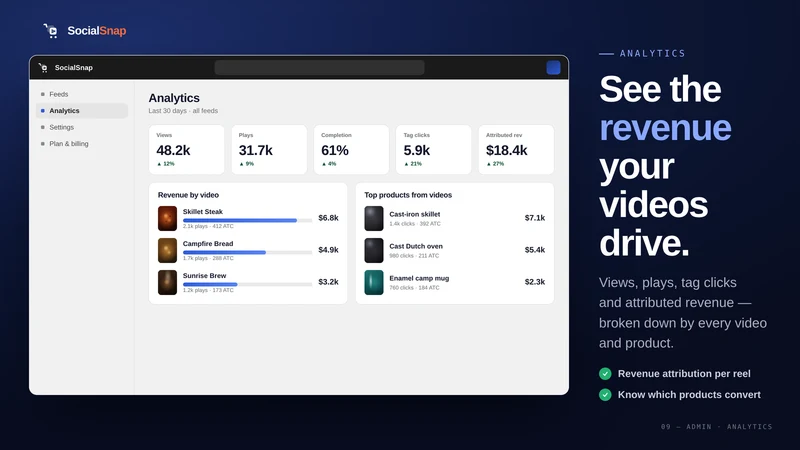Go to Plan & billing

pyautogui.click(x=82, y=144)
